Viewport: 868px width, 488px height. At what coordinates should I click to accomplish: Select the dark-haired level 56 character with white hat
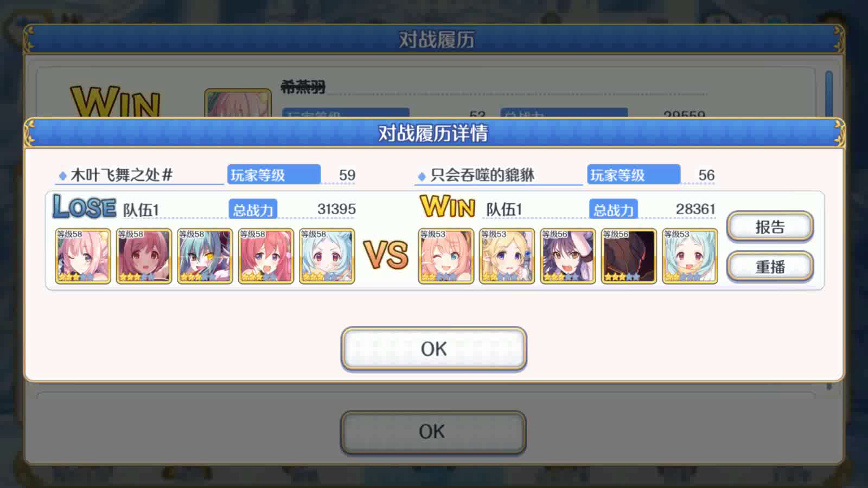tap(568, 256)
